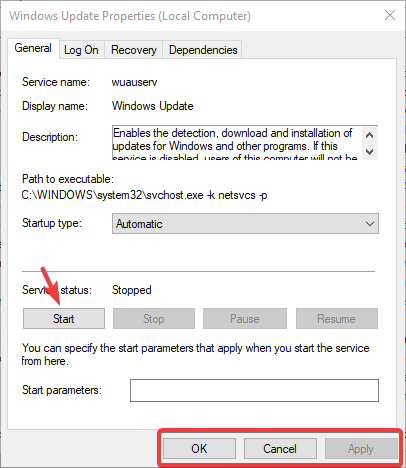Close the Windows Update Properties dialog

[x=389, y=15]
